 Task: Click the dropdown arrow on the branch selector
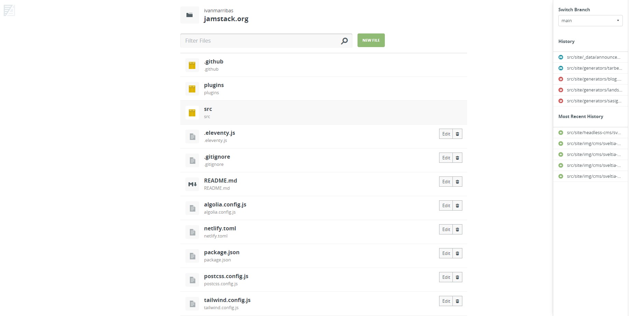618,20
